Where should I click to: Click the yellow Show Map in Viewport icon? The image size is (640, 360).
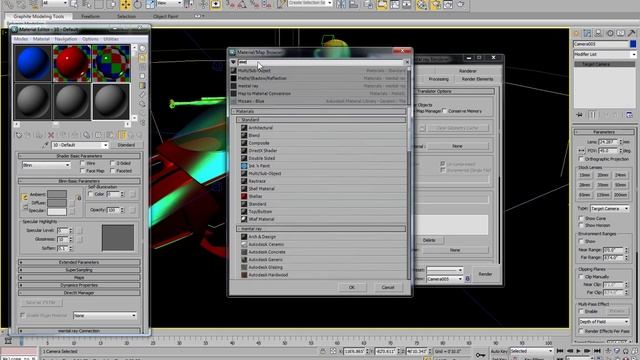click(x=122, y=135)
